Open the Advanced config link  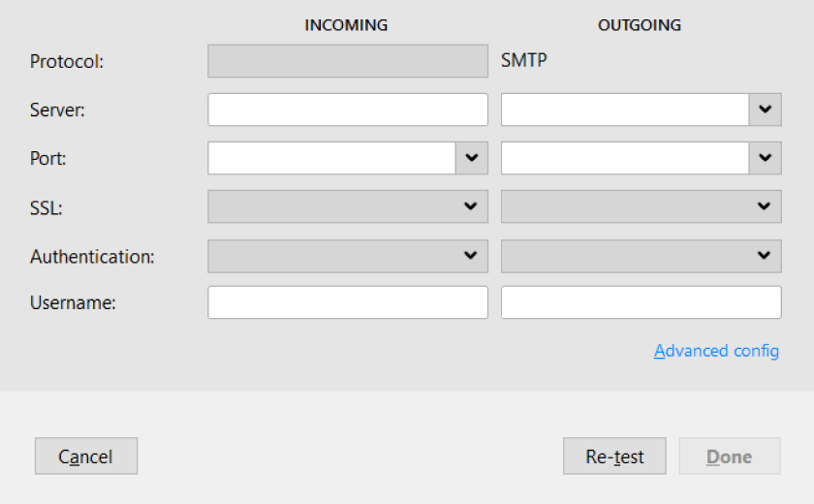(716, 352)
